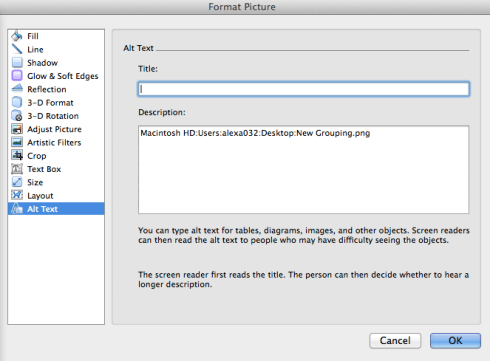
Task: Click the Description text area
Action: 303,169
